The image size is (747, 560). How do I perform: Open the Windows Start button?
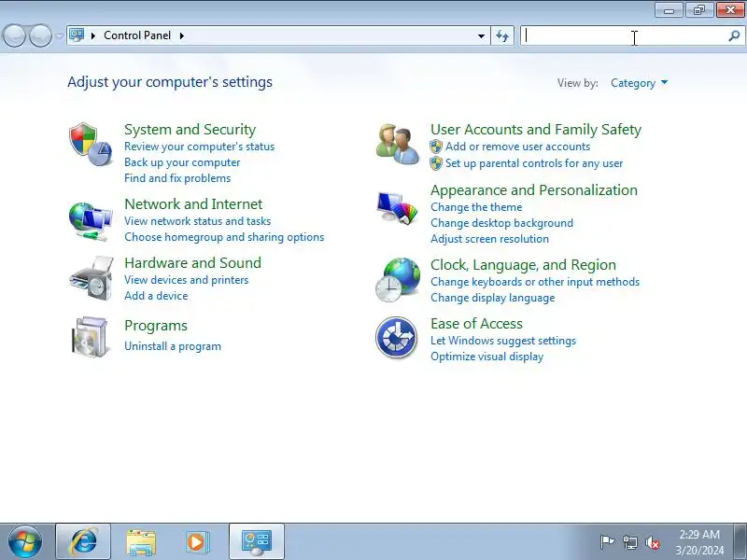(x=25, y=541)
